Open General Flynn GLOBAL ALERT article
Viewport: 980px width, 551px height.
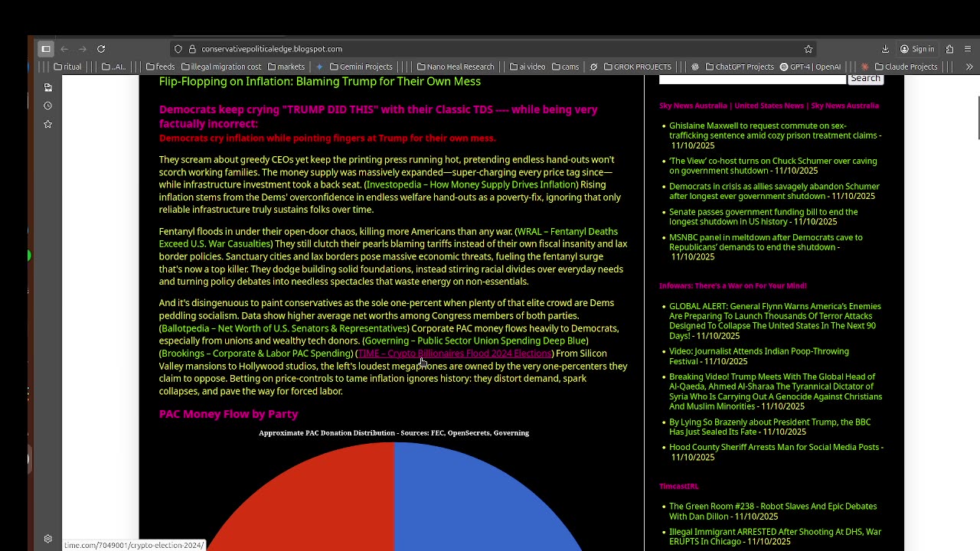pyautogui.click(x=775, y=321)
